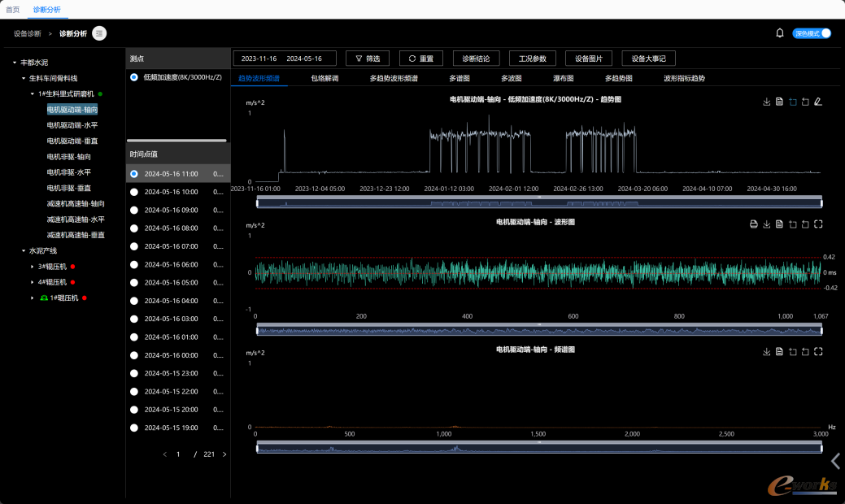Activate area zoom on the trend chart
Viewport: 845px width, 504px height.
[793, 102]
